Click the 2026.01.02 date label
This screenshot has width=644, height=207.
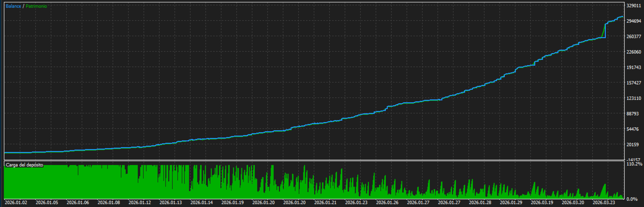coord(16,203)
